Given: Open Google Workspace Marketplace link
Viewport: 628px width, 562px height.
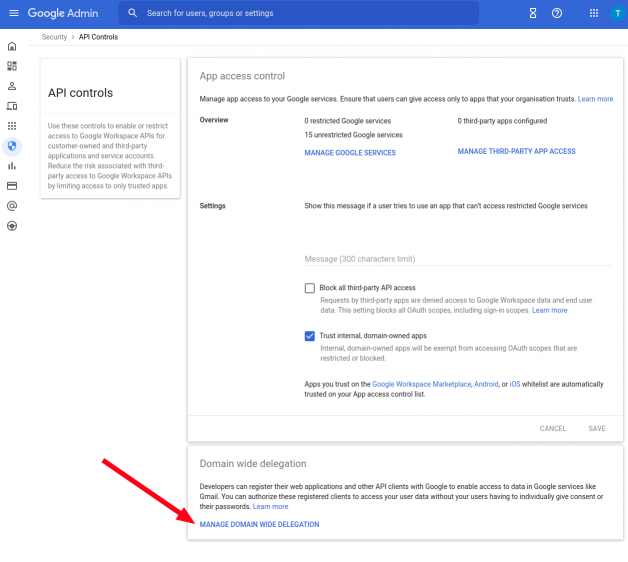Looking at the screenshot, I should (421, 384).
